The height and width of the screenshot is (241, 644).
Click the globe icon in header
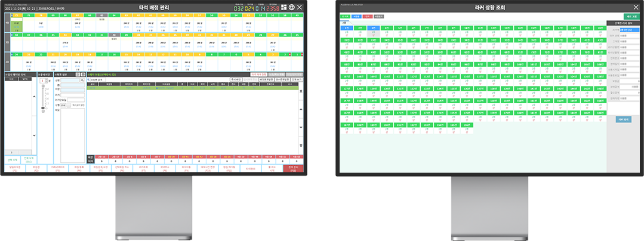pyautogui.click(x=291, y=7)
